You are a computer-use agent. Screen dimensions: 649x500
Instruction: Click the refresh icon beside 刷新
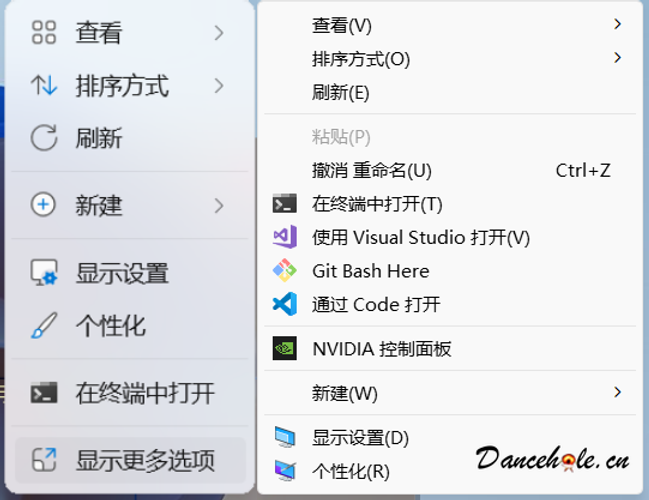point(44,137)
